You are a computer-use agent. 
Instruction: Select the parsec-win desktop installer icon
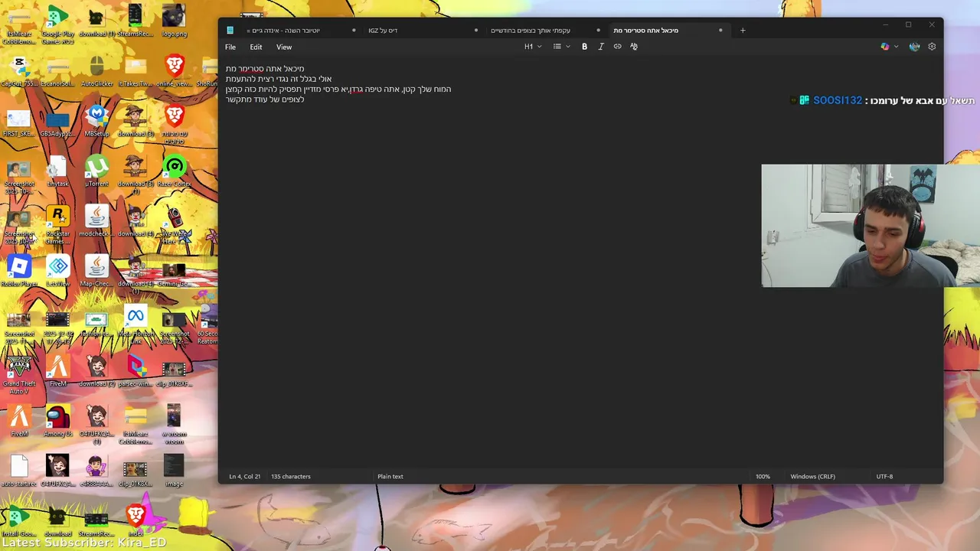(x=136, y=371)
